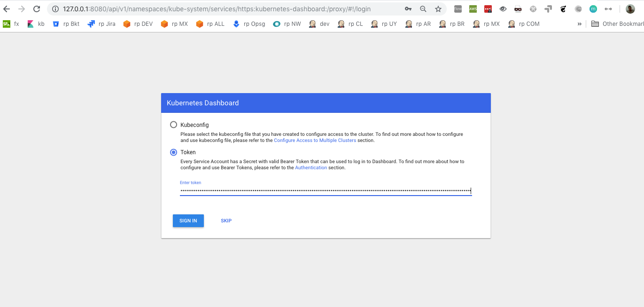Go back to the previous page
The width and height of the screenshot is (644, 307).
click(x=7, y=9)
